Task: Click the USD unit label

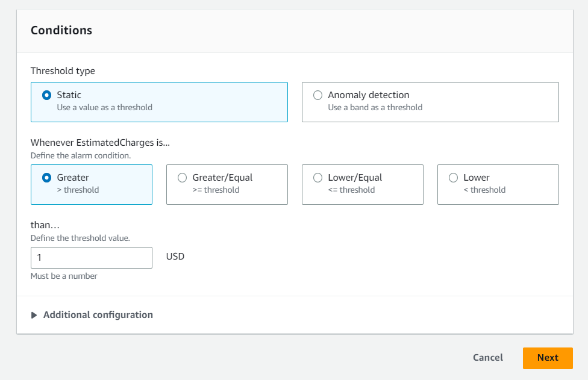Action: point(175,257)
